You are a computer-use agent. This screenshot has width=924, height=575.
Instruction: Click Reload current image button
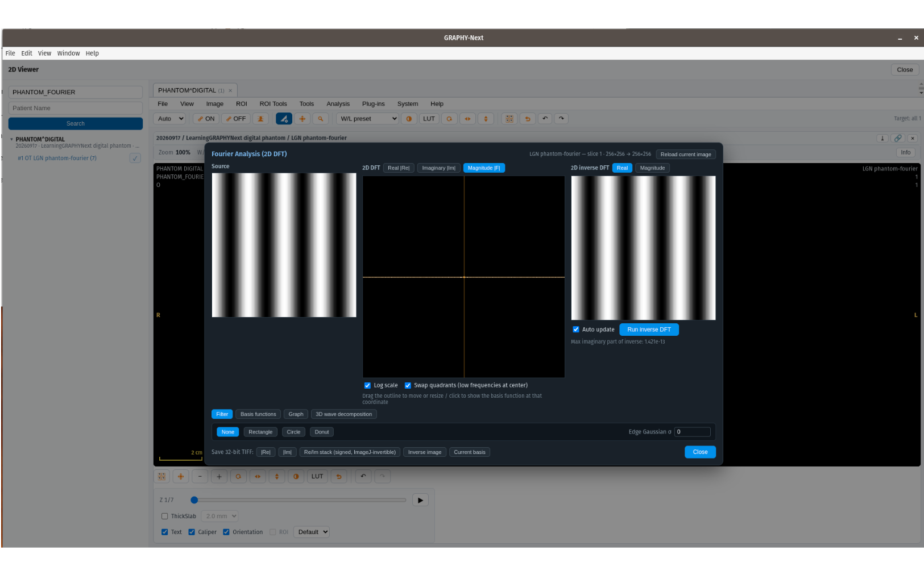pyautogui.click(x=686, y=155)
